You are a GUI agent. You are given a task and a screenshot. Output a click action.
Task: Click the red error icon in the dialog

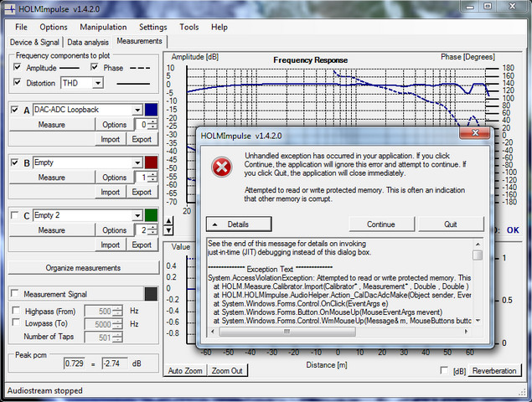pos(221,167)
